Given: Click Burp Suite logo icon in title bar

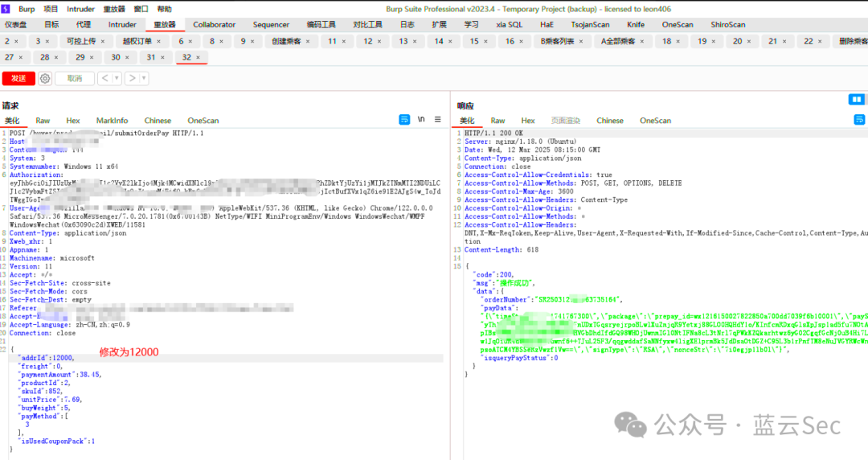Looking at the screenshot, I should pyautogui.click(x=6, y=9).
